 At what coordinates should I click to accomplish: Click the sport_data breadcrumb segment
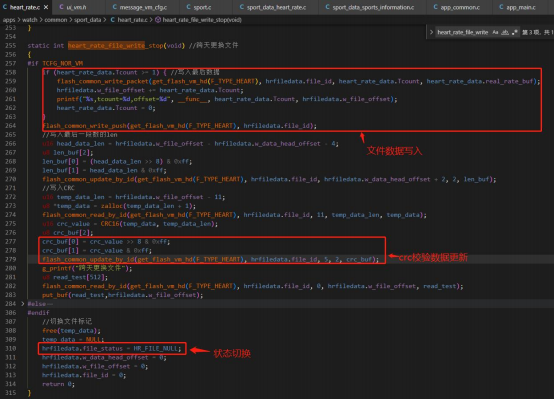[x=87, y=20]
